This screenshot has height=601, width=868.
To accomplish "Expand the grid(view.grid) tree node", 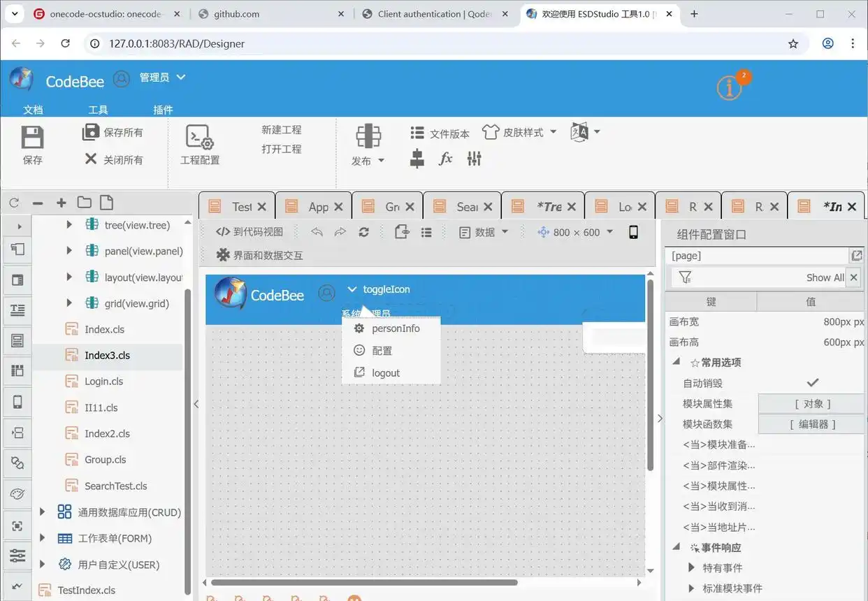I will point(69,303).
